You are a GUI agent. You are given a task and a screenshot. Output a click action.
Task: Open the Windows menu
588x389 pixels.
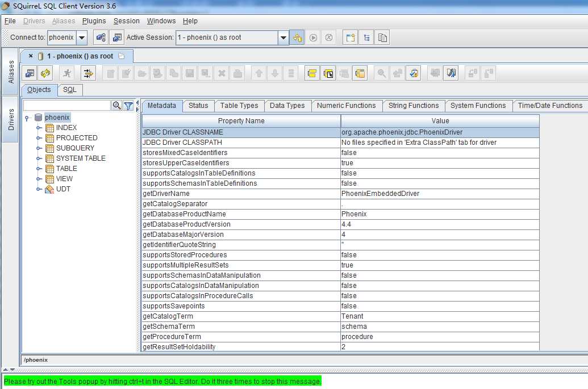(161, 21)
